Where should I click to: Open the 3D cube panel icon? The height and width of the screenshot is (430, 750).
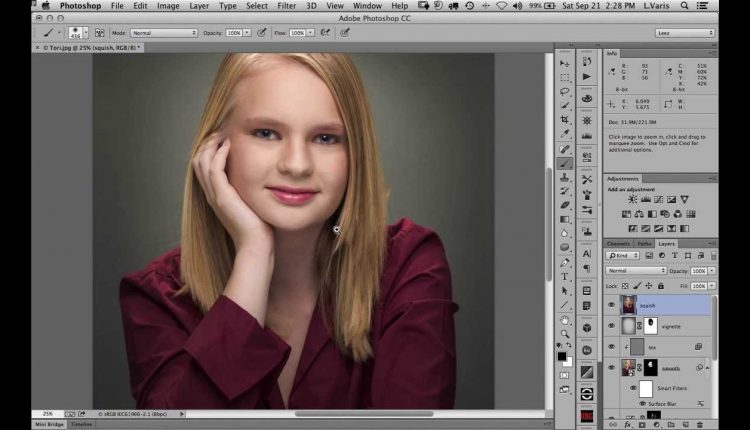(x=587, y=328)
